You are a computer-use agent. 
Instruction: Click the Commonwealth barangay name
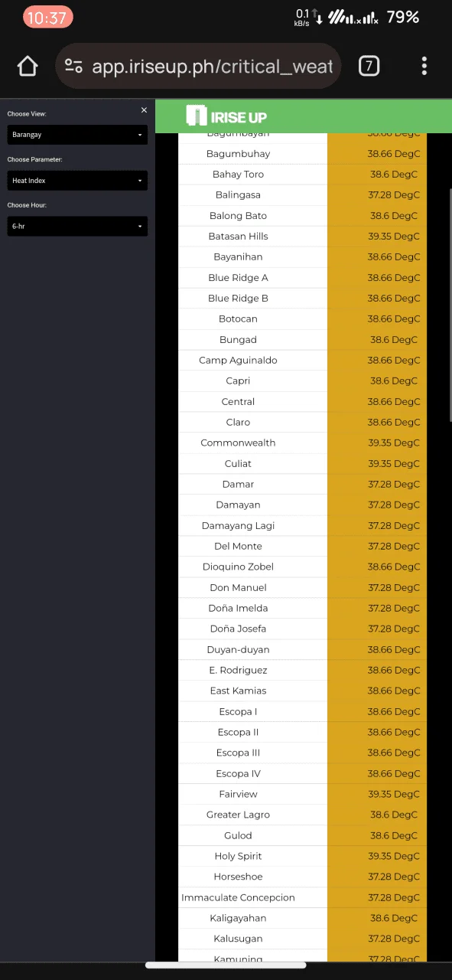click(238, 443)
